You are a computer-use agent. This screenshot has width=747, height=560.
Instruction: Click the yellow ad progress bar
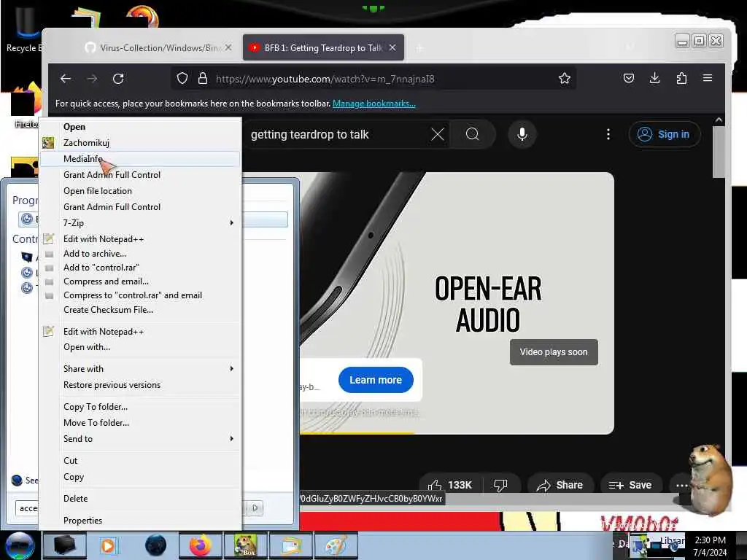coord(357,433)
